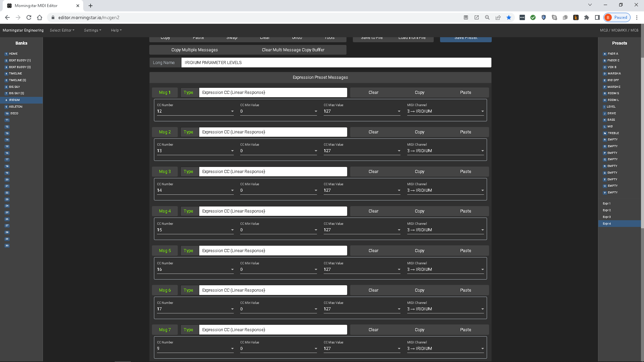The width and height of the screenshot is (644, 362).
Task: Clear message 4 with its Clear button
Action: 373,211
